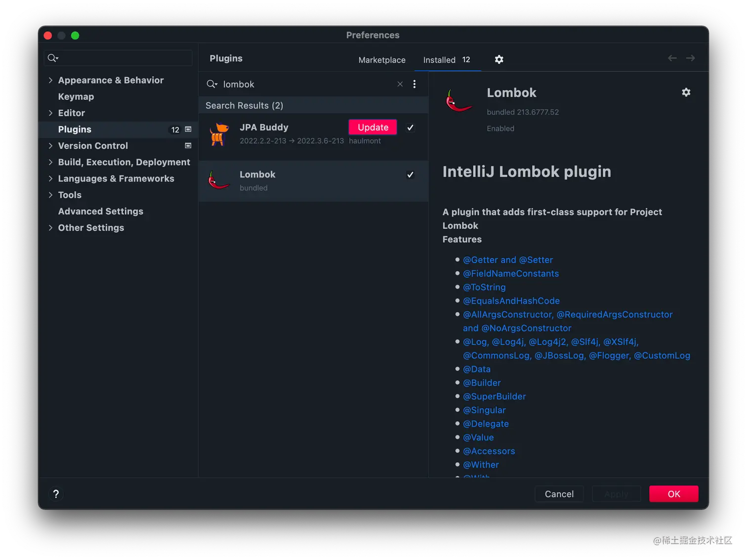Expand Languages & Frameworks node

coord(50,178)
